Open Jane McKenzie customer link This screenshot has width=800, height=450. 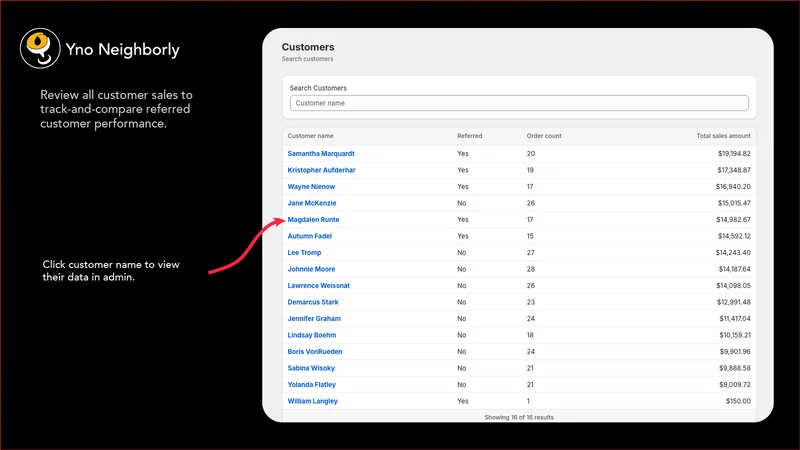pyautogui.click(x=312, y=203)
